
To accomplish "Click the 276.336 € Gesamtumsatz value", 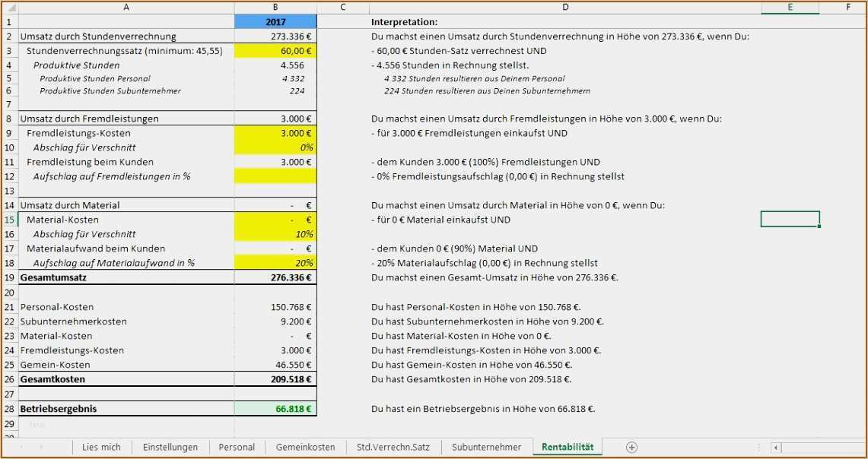I will click(275, 277).
